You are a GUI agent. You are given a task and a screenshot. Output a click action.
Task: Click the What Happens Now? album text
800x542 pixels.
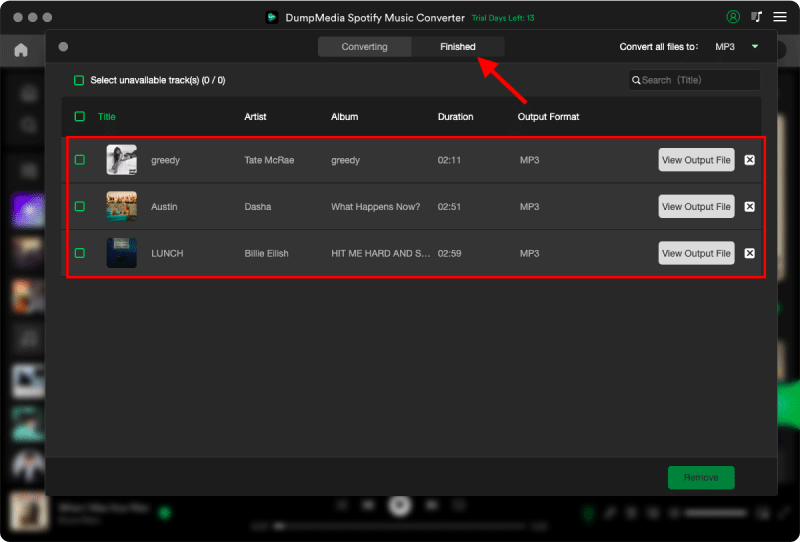[x=376, y=207]
